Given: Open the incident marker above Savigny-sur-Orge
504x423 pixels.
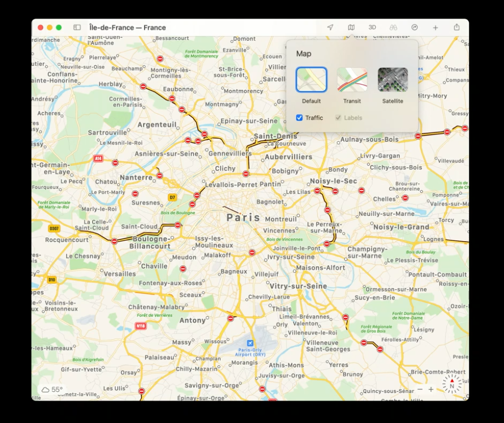Looking at the screenshot, I should tap(262, 389).
